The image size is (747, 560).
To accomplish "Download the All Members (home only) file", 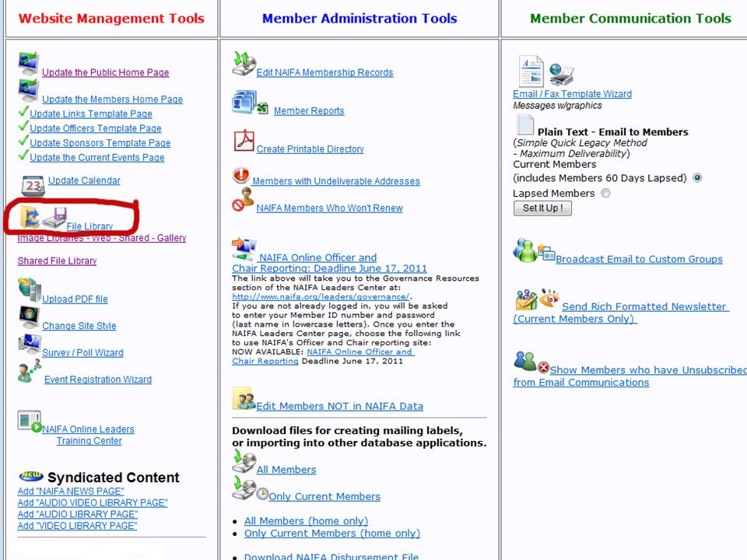I will tap(307, 521).
